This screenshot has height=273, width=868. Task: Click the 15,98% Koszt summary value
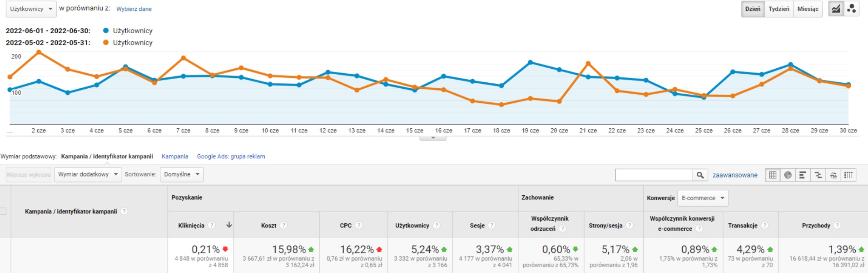[x=289, y=249]
